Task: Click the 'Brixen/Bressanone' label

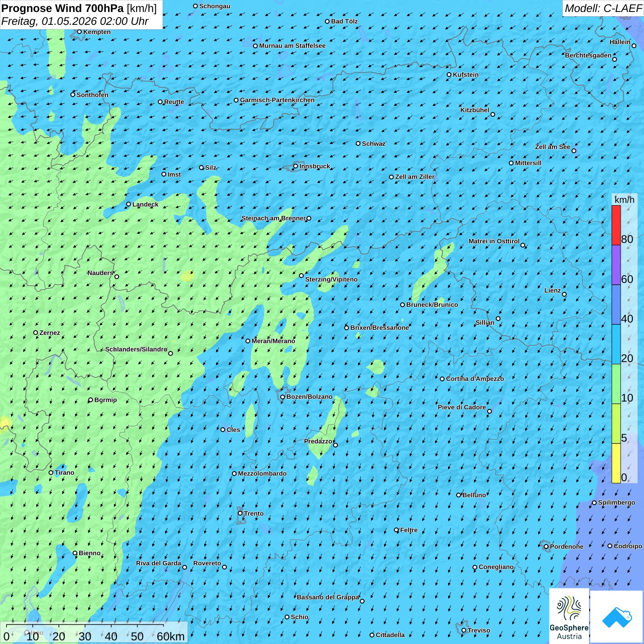Action: click(x=379, y=328)
